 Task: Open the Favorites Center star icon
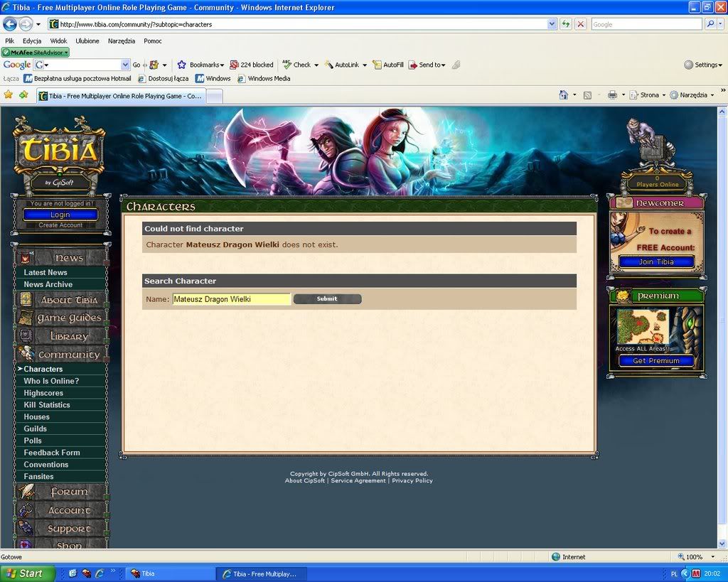coord(8,95)
